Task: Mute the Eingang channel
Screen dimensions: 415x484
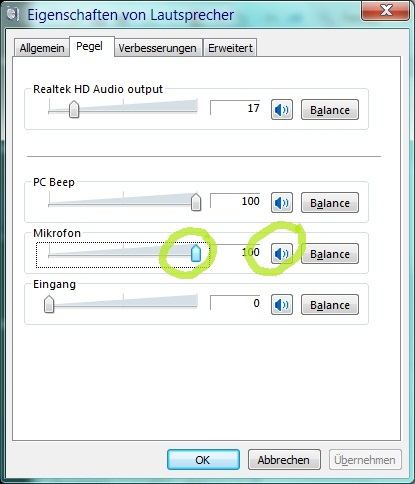Action: (x=282, y=305)
